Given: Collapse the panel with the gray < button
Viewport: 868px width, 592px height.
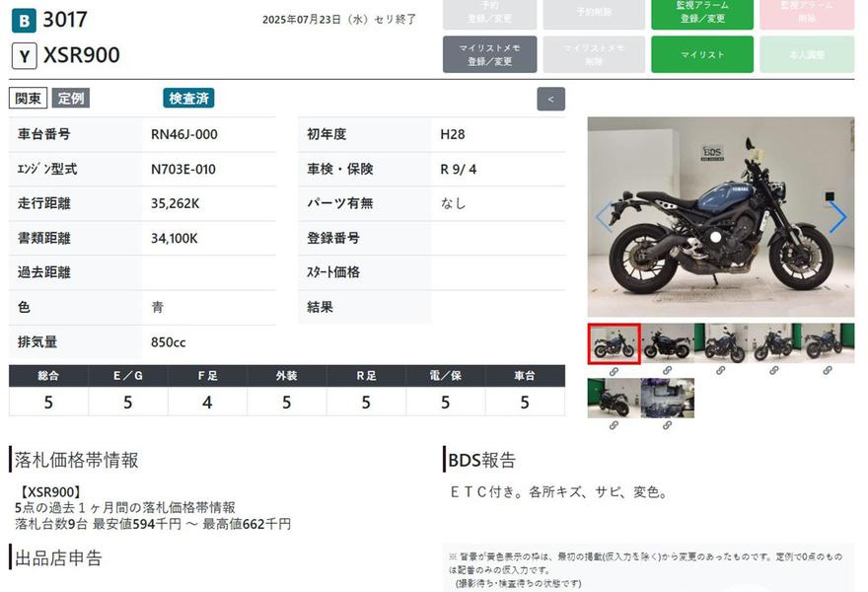Looking at the screenshot, I should (x=550, y=99).
